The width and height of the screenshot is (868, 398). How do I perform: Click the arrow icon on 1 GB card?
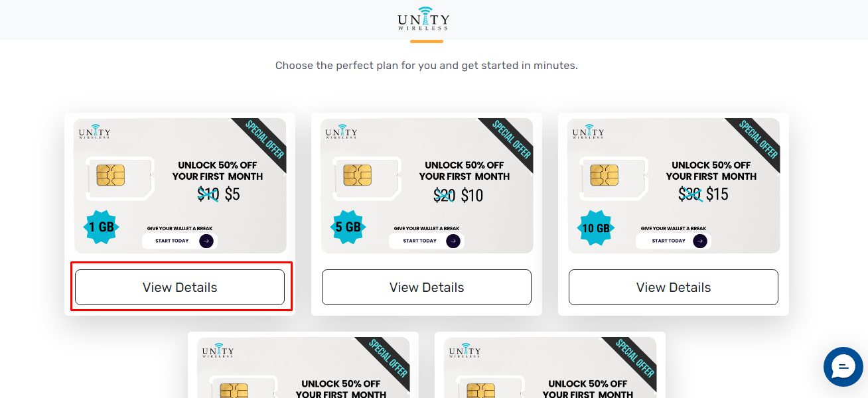coord(206,241)
